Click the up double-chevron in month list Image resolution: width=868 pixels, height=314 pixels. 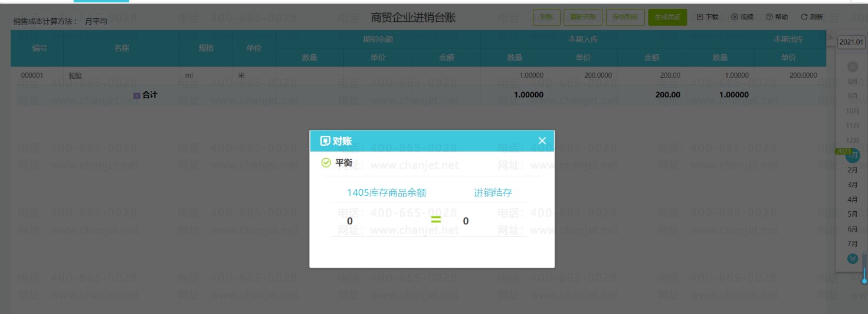[x=853, y=67]
